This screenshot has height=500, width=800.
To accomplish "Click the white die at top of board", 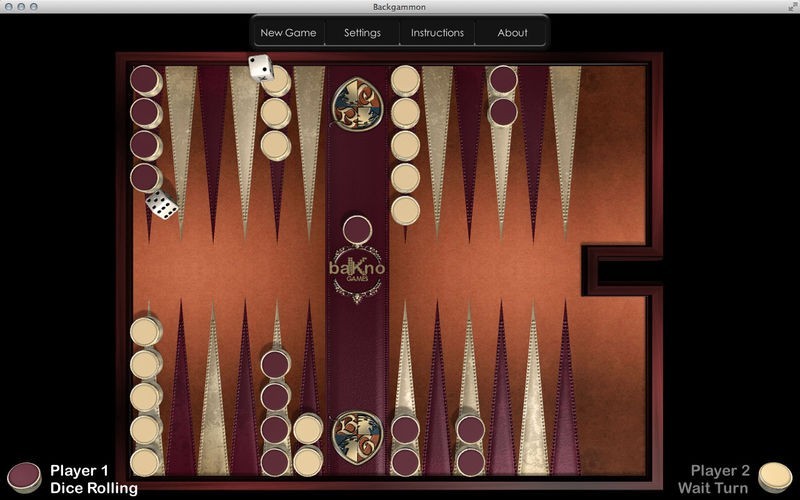I will pyautogui.click(x=260, y=67).
